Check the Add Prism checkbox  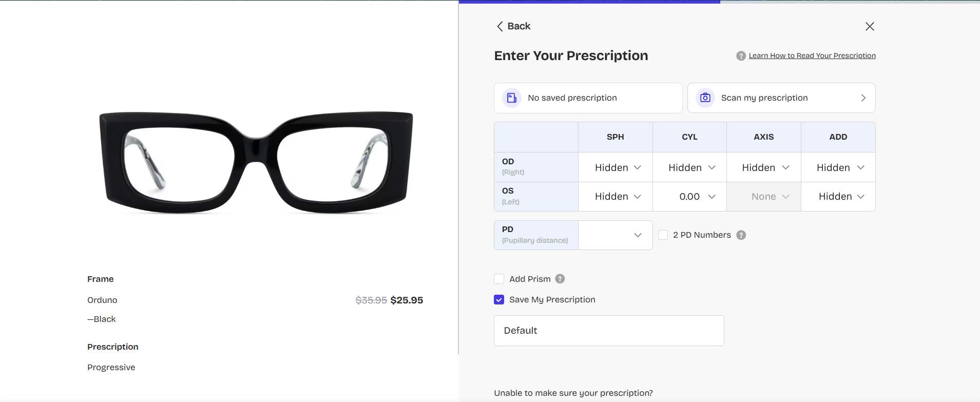click(499, 279)
